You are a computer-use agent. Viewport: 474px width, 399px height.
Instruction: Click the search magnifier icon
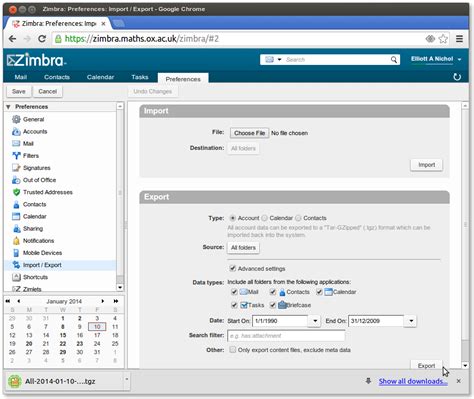click(394, 60)
